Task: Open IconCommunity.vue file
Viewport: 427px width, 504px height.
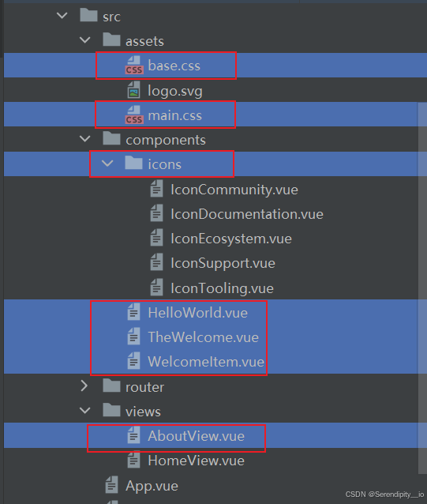Action: 234,190
